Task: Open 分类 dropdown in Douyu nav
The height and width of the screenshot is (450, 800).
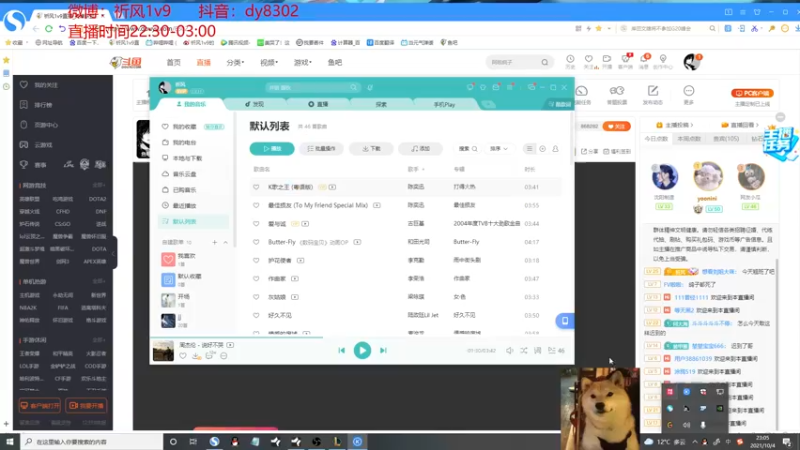Action: 235,62
